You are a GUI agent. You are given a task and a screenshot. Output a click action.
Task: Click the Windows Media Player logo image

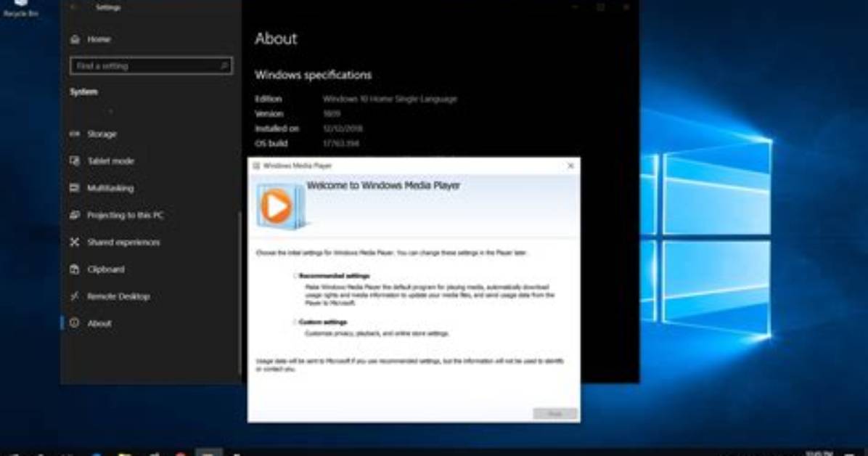pyautogui.click(x=280, y=206)
